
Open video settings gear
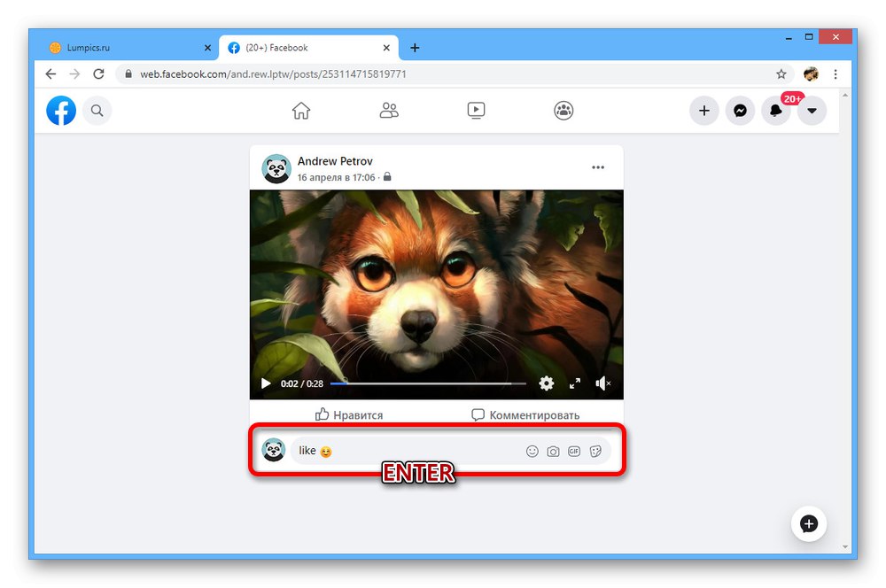pyautogui.click(x=547, y=383)
